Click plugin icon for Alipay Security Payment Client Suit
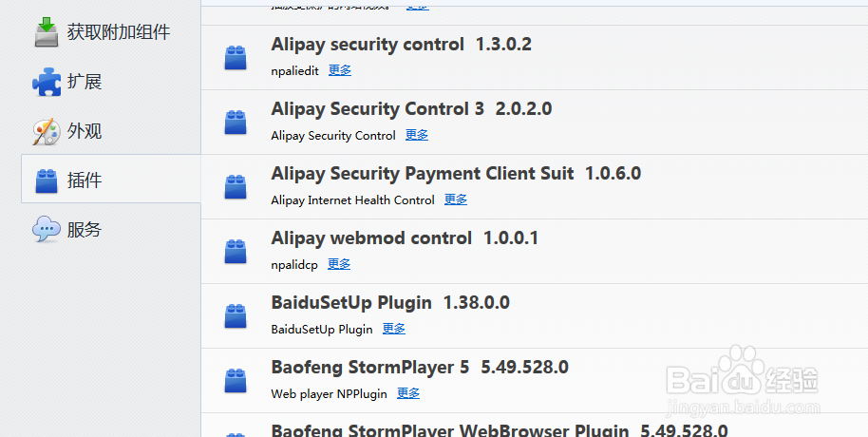The image size is (868, 437). coord(236,186)
